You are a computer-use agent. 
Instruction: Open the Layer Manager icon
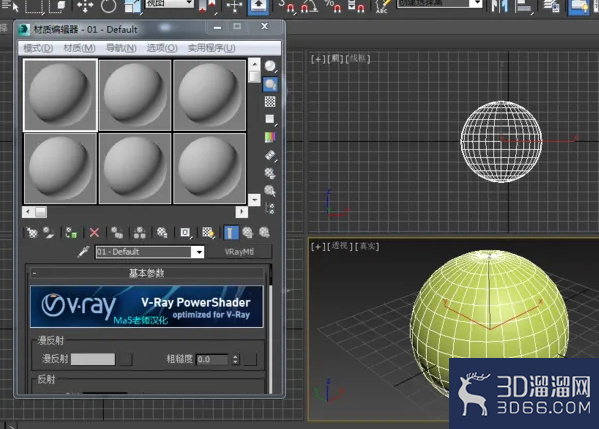[x=551, y=6]
